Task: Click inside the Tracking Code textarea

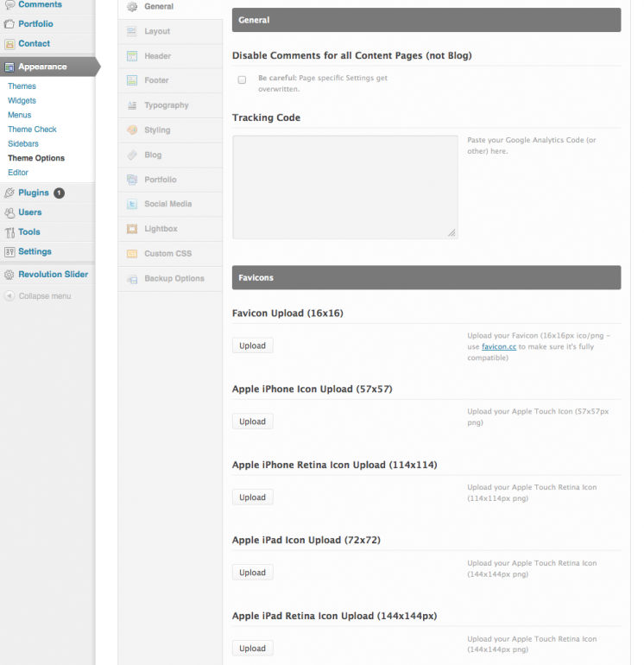Action: pos(345,187)
